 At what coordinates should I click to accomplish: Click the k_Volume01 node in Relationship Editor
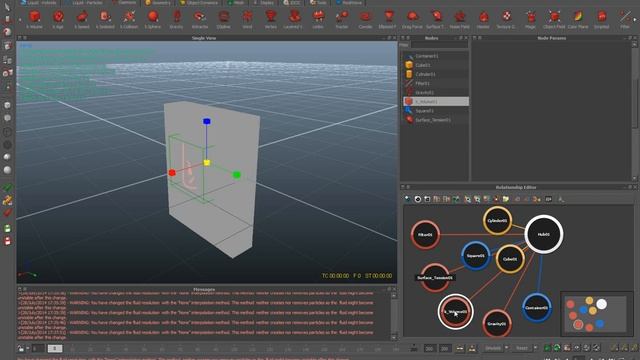coord(456,312)
